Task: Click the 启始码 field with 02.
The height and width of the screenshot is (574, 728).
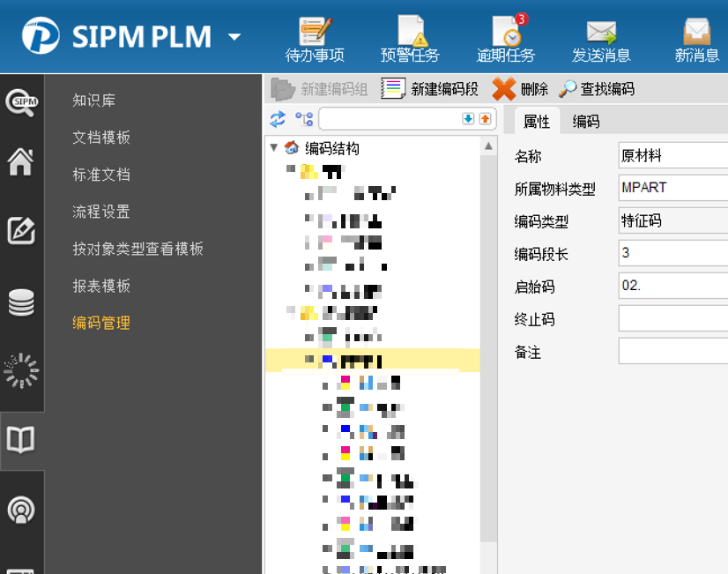Action: (673, 285)
